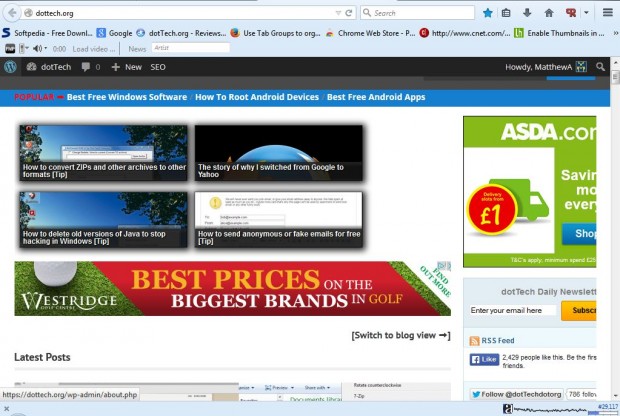The width and height of the screenshot is (620, 416).
Task: Click the newsletter email input field
Action: 512,310
